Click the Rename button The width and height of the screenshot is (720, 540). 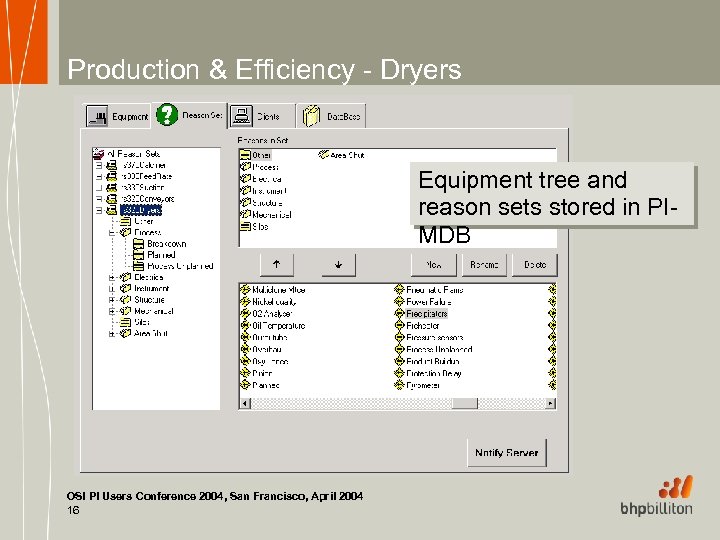[x=484, y=265]
